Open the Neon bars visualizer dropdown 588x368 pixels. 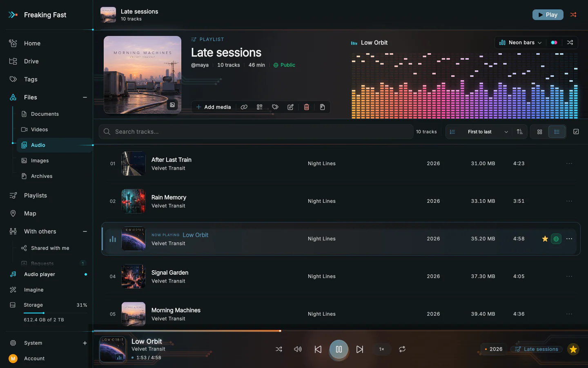pos(520,43)
